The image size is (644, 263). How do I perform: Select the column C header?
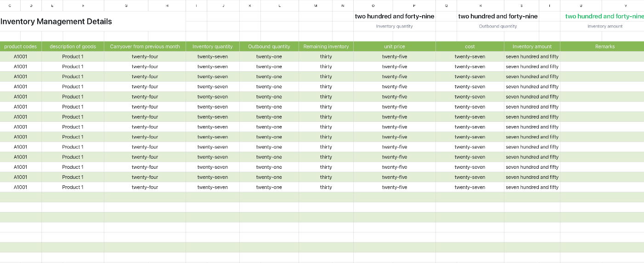tap(10, 6)
